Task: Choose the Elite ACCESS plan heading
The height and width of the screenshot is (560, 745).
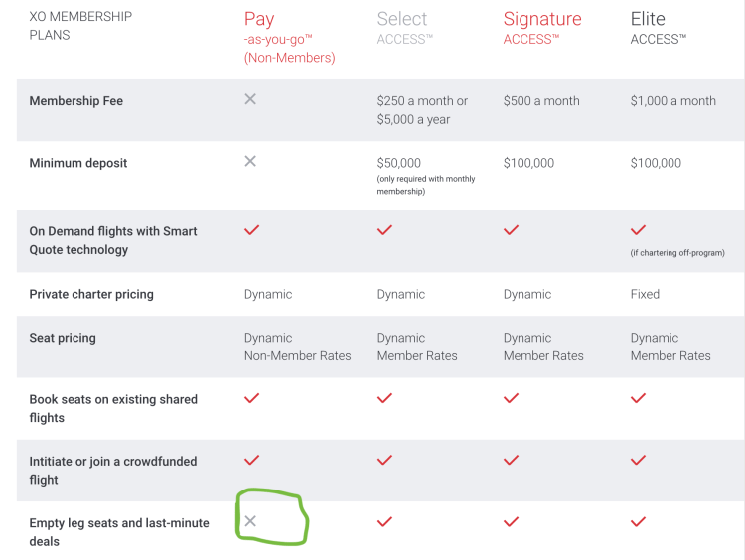Action: (x=649, y=19)
